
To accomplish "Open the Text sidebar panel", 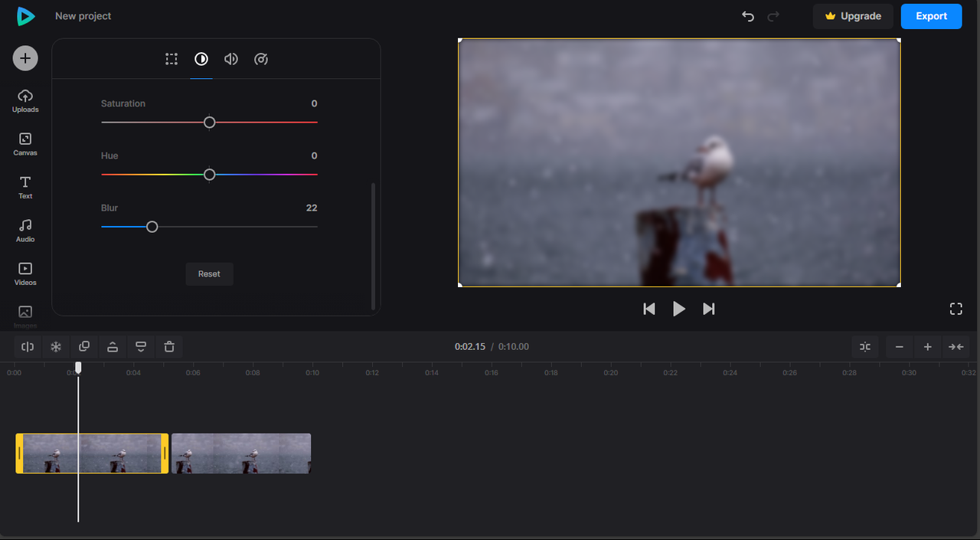I will click(x=25, y=188).
